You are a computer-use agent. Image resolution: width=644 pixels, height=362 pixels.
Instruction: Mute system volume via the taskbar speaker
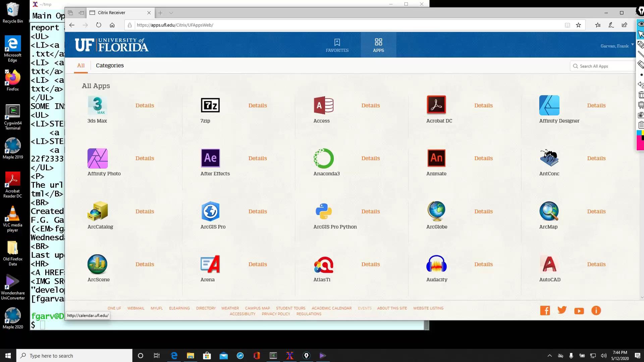pyautogui.click(x=604, y=356)
